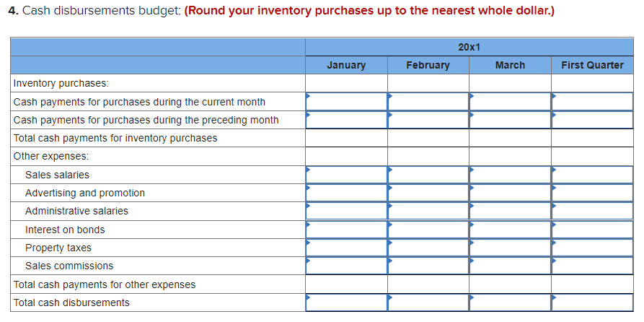Select March cell for Property taxes
This screenshot has width=644, height=322.
click(510, 248)
